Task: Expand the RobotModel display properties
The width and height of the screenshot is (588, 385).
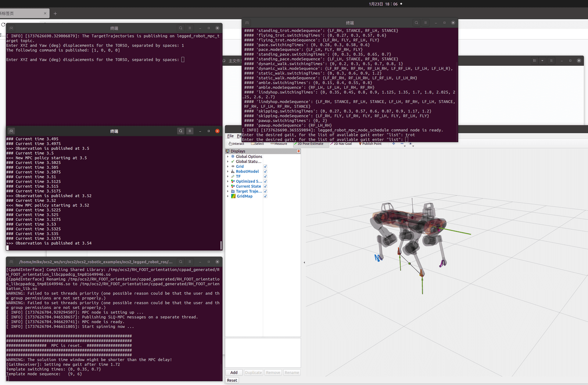Action: (228, 172)
